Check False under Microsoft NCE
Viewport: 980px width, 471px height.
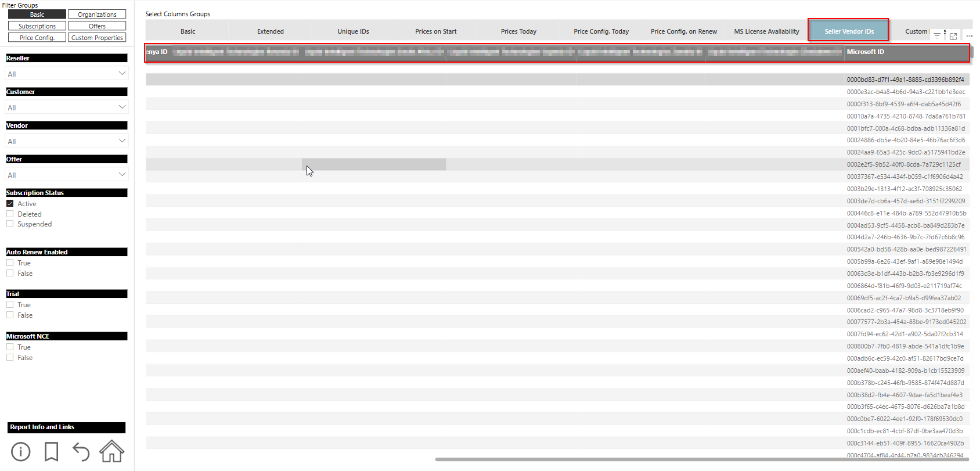click(10, 358)
